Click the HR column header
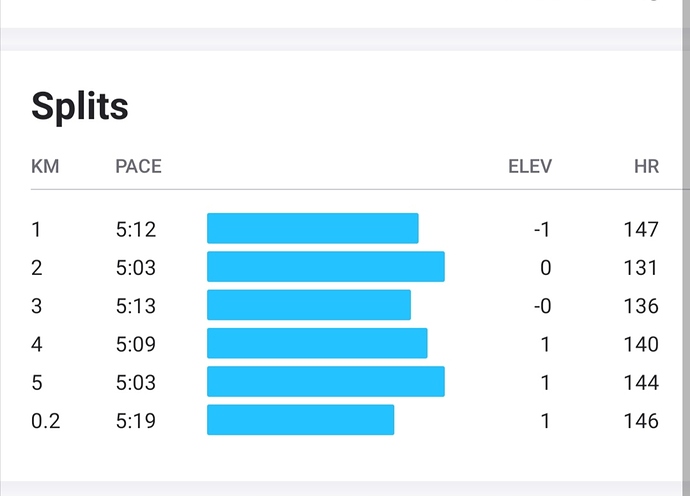 click(646, 166)
